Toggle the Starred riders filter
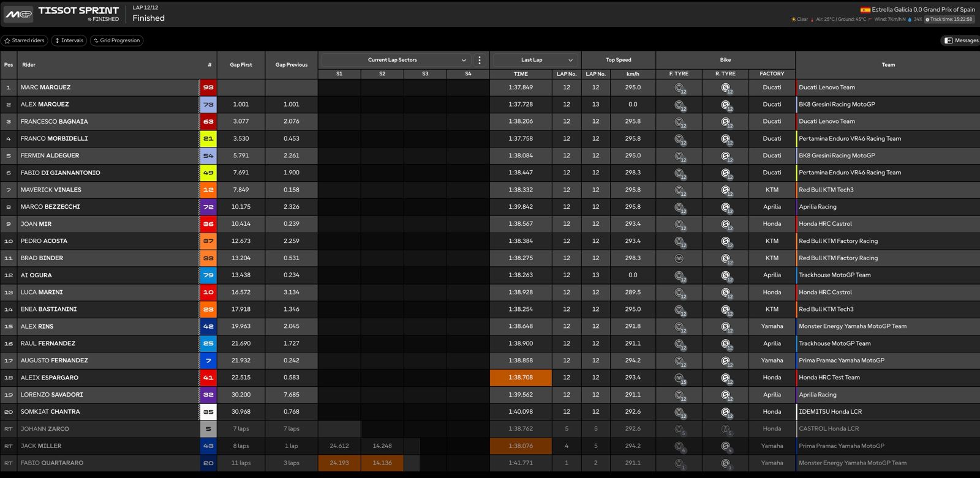The width and height of the screenshot is (980, 478). click(24, 40)
